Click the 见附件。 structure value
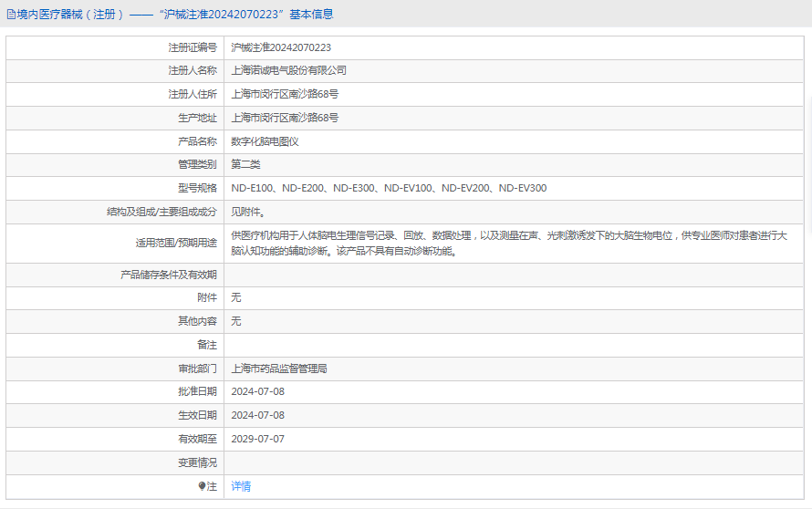 248,212
